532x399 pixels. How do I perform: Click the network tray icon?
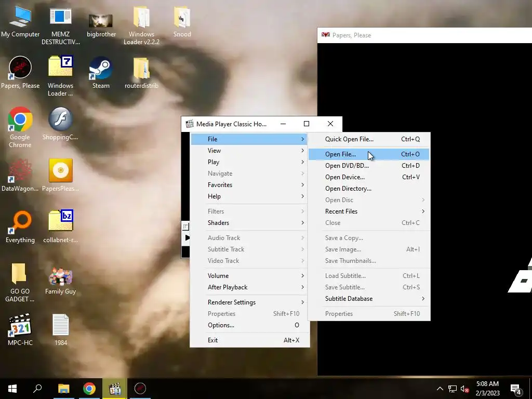453,389
